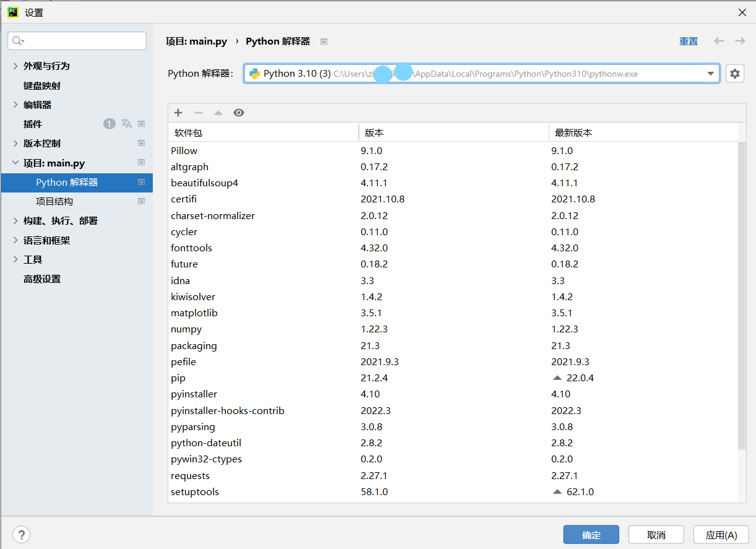Select the altgraph package row
The width and height of the screenshot is (756, 549).
click(453, 166)
